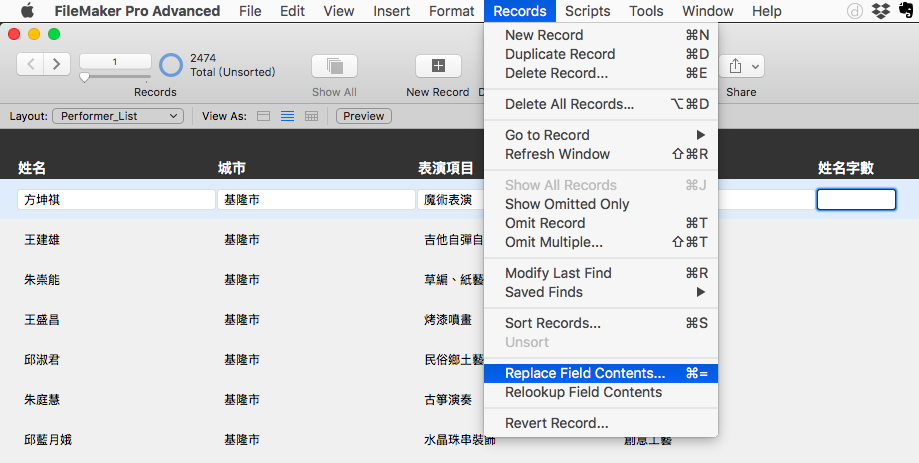Choose Delete Record... menu item
This screenshot has height=463, width=919.
(601, 73)
